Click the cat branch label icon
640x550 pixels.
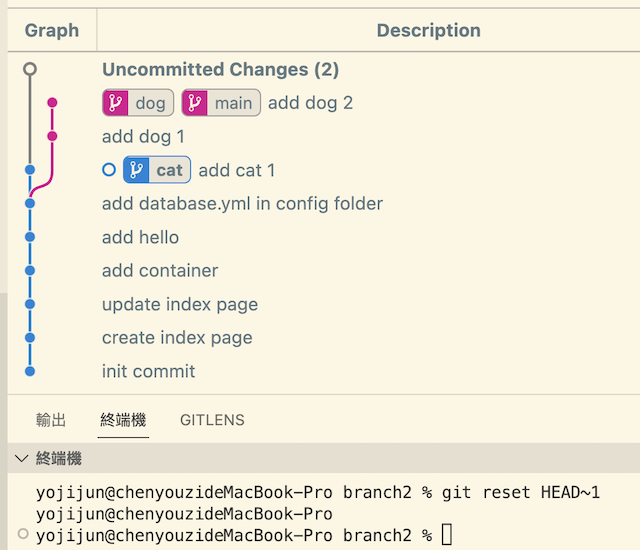pos(137,170)
